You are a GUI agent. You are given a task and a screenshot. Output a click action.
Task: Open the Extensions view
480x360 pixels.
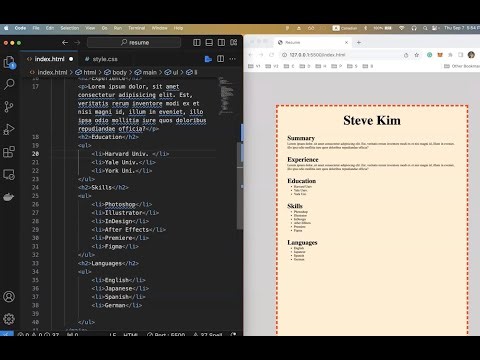(9, 152)
